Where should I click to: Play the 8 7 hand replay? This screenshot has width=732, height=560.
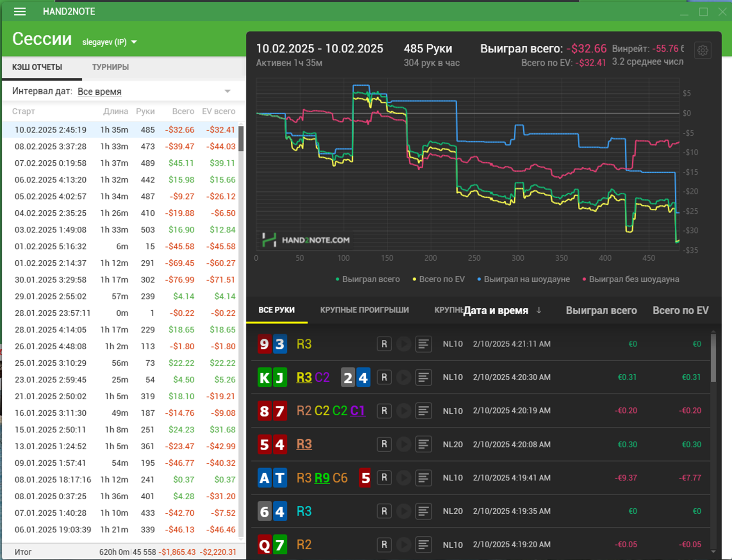click(x=404, y=411)
